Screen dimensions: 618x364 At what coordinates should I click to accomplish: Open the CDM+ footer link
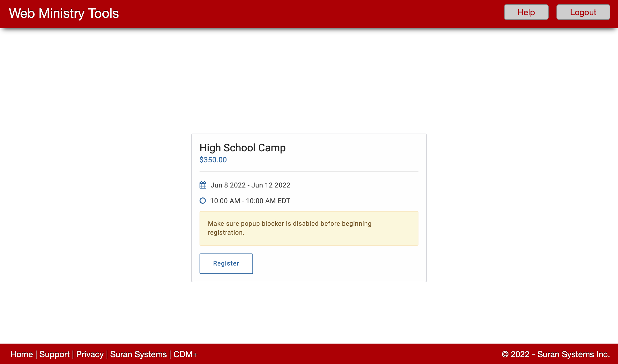pyautogui.click(x=185, y=354)
